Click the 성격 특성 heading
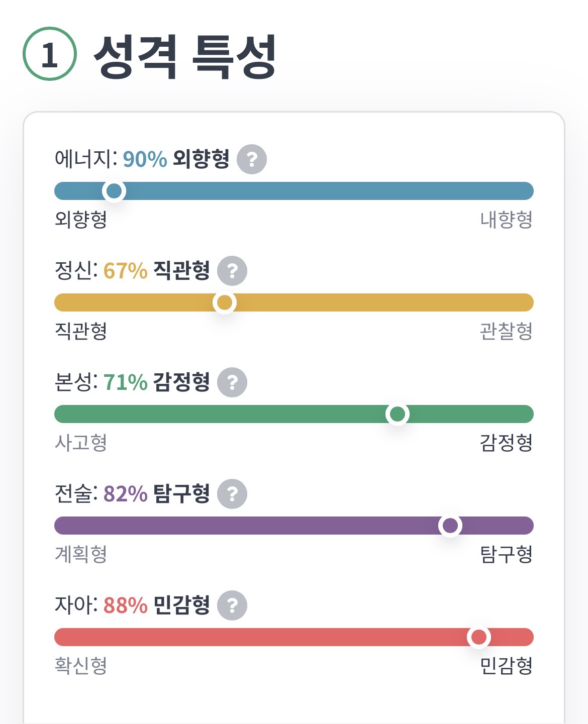 click(x=185, y=56)
